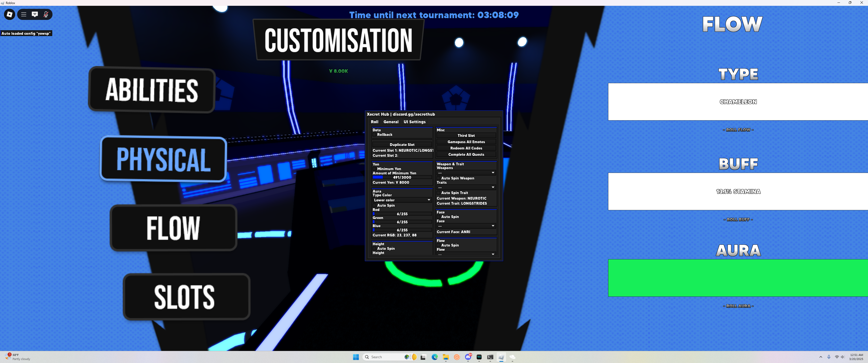Open the Roblox chat icon
The height and width of the screenshot is (363, 868).
(35, 14)
